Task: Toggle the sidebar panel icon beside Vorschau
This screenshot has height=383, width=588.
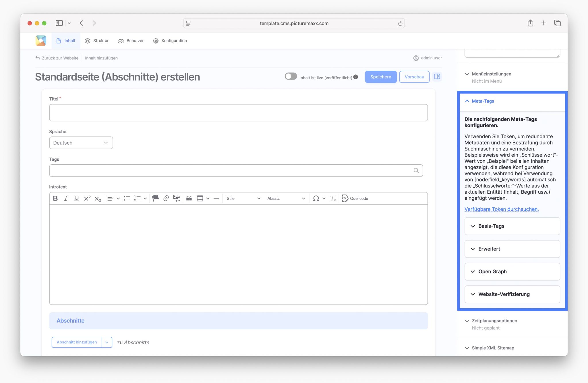Action: pos(437,76)
